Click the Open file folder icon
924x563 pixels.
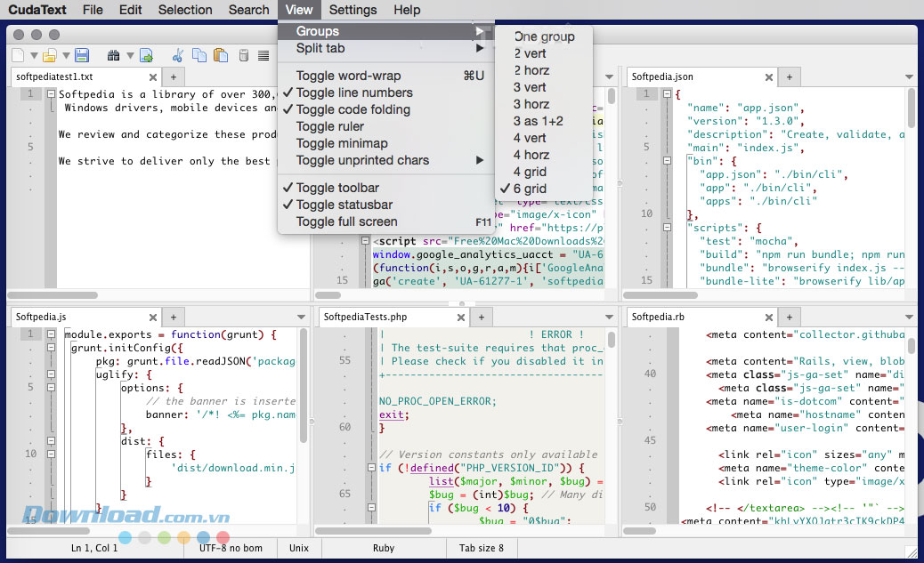(51, 56)
